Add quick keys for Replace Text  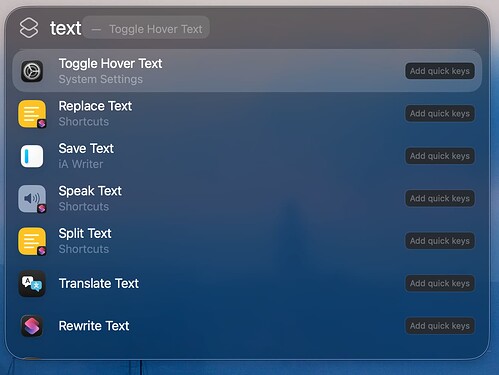pos(440,114)
